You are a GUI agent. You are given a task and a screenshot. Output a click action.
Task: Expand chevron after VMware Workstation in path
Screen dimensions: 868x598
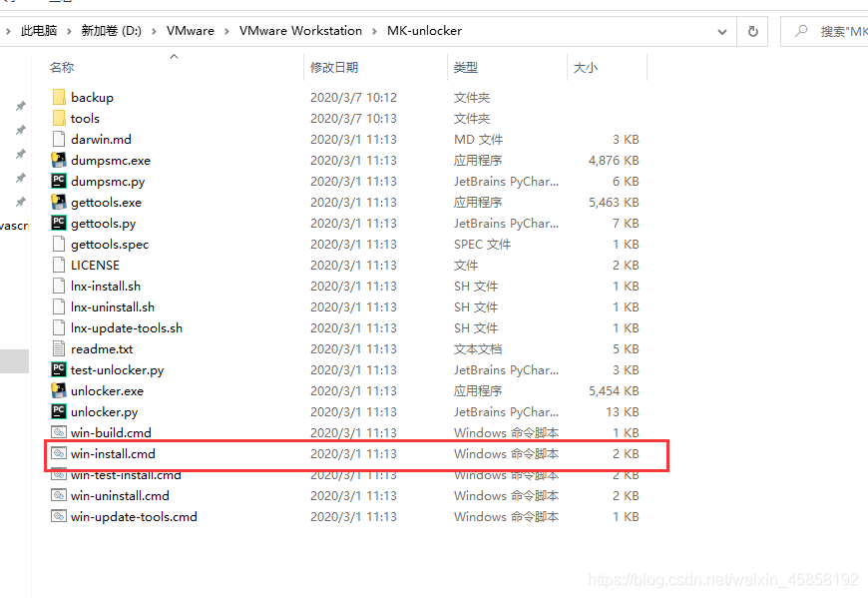click(x=375, y=31)
